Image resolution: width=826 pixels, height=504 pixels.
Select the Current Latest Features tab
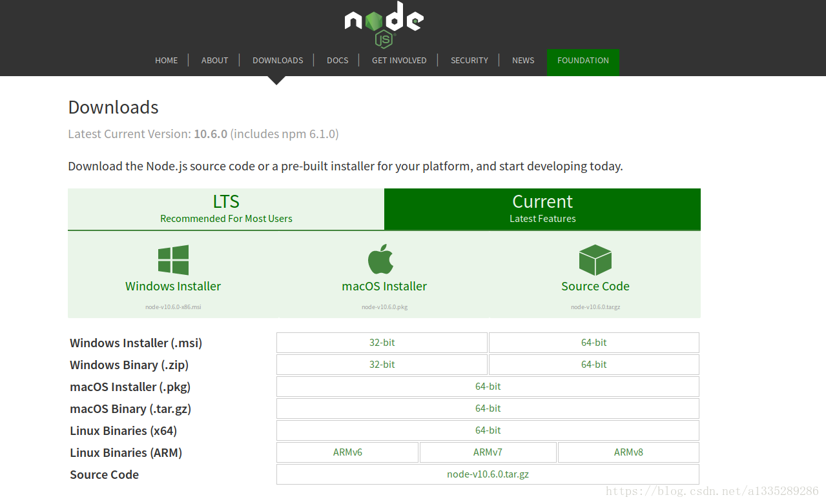[x=542, y=209]
